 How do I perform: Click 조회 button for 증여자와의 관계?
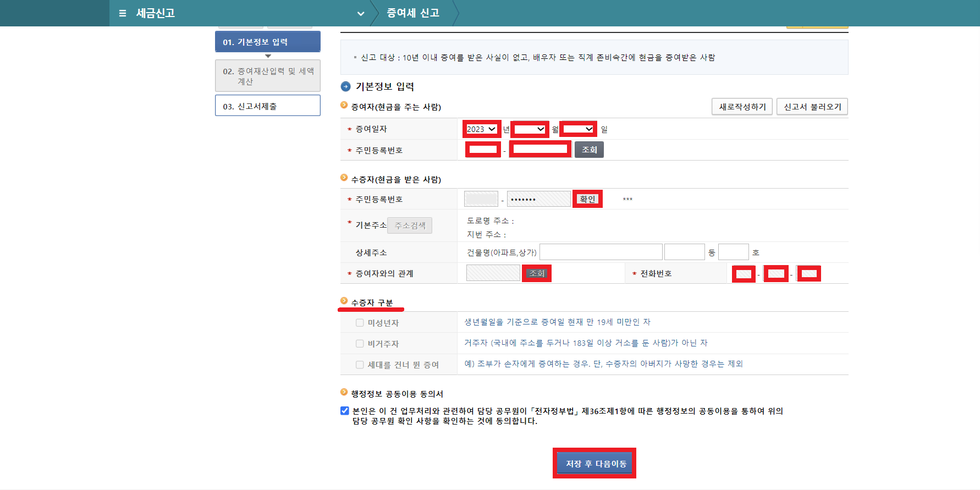537,273
